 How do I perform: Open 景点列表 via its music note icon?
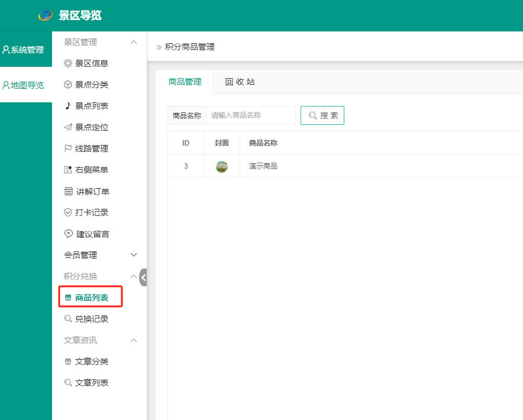[68, 106]
